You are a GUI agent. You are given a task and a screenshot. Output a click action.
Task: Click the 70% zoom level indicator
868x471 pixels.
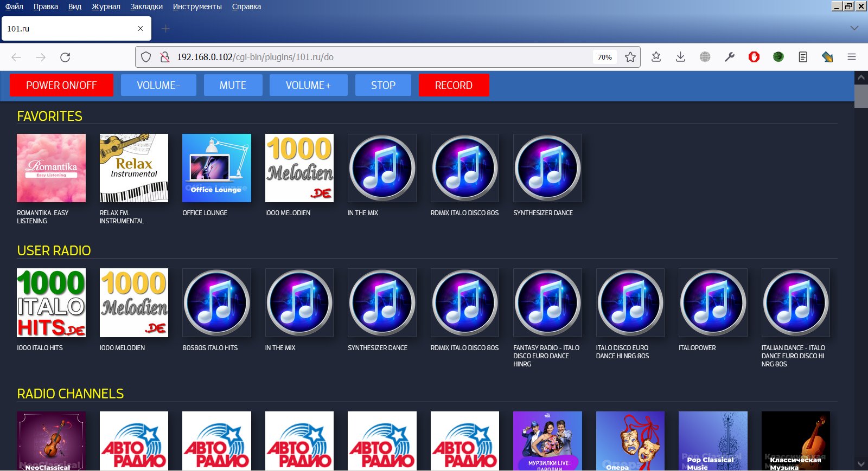click(x=605, y=57)
